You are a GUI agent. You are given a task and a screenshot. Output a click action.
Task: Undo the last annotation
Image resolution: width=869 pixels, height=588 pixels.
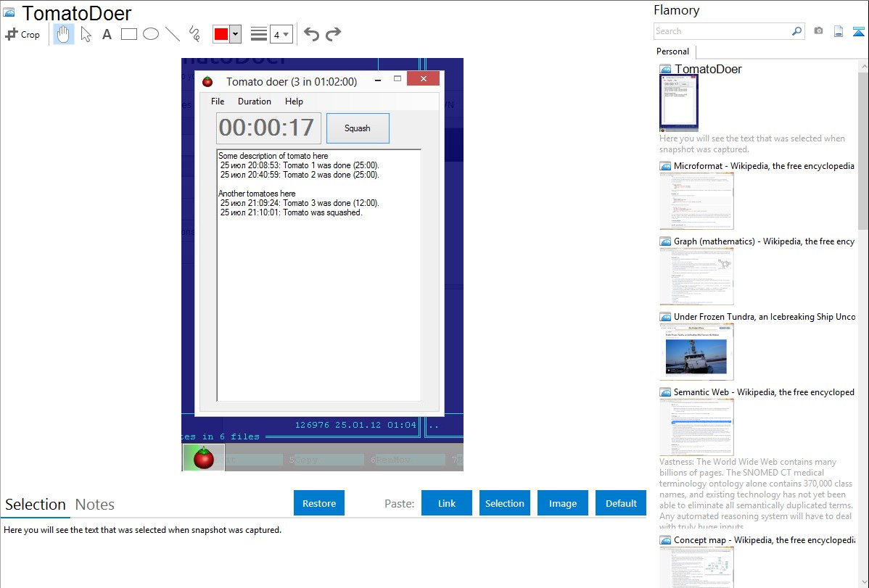click(311, 34)
